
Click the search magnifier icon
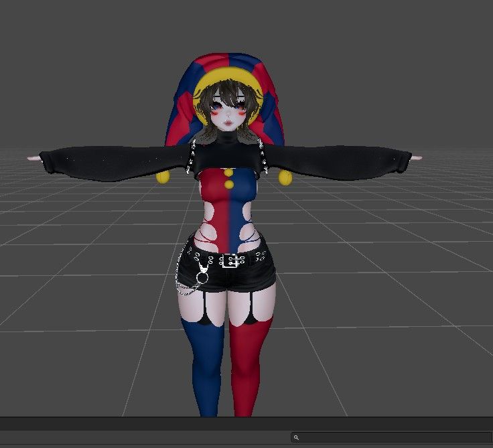click(296, 437)
